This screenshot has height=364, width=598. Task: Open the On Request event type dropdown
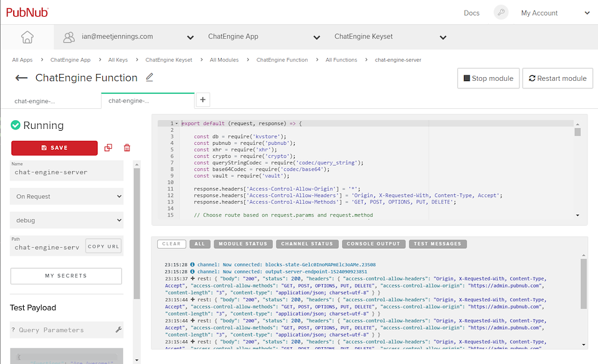pos(67,197)
